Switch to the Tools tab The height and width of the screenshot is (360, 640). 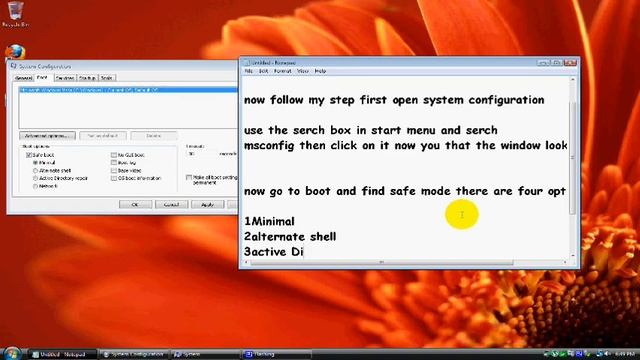[107, 78]
